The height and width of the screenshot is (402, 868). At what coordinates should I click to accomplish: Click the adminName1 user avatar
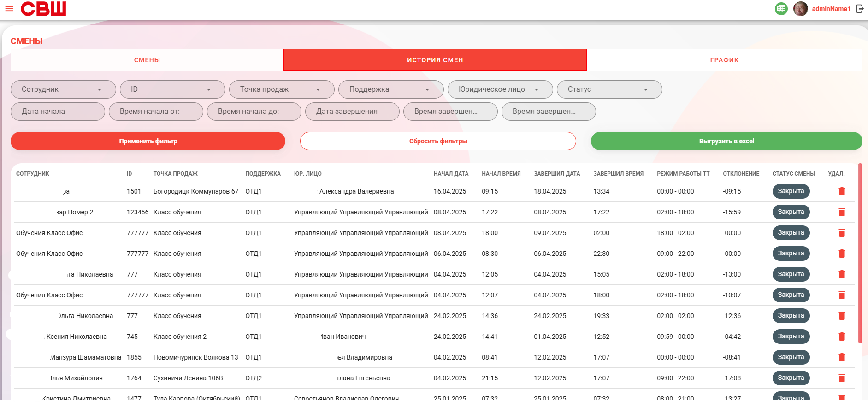tap(800, 9)
